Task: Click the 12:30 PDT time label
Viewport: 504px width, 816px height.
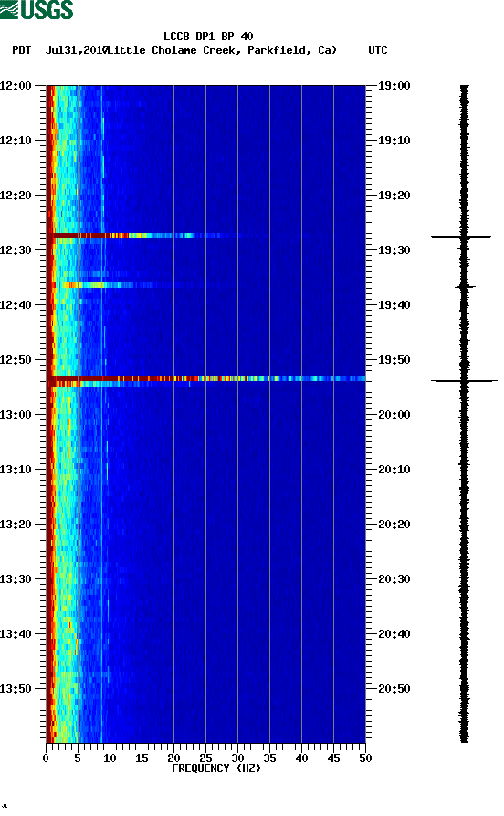Action: [x=16, y=250]
